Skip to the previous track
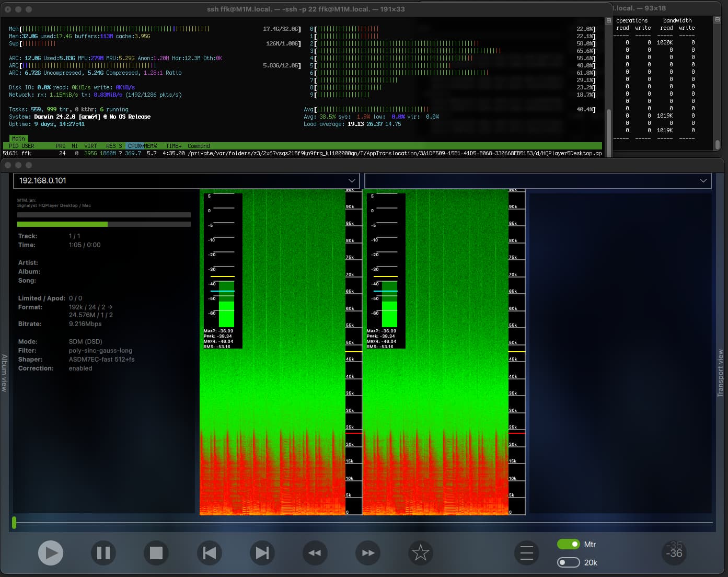Viewport: 728px width, 577px height. pos(209,553)
